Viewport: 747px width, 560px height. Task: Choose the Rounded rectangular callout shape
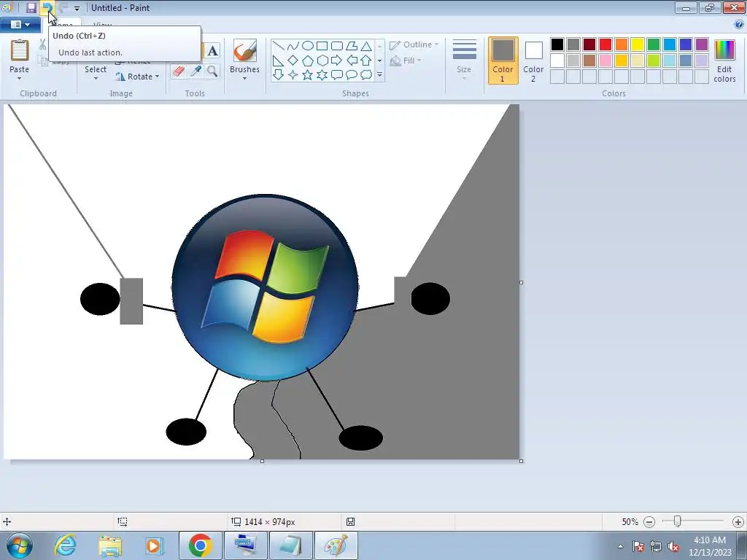click(x=337, y=75)
